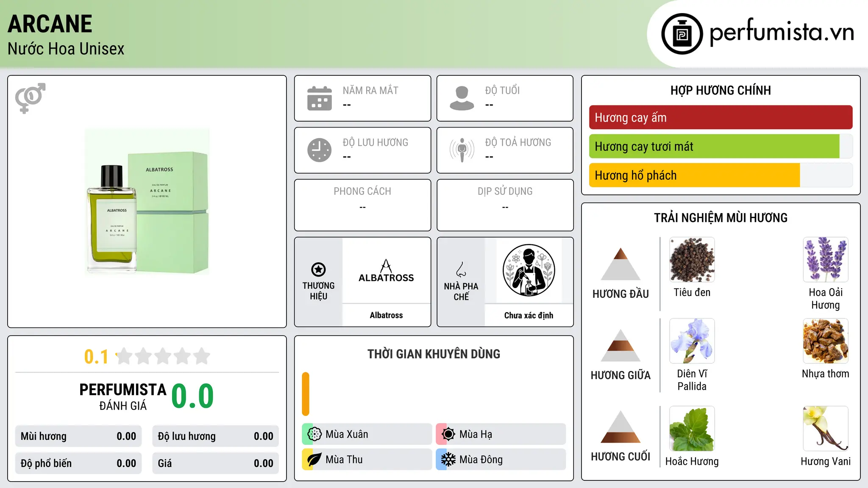This screenshot has height=488, width=868.
Task: Open the Hoắc Hương patchouli image
Action: (692, 429)
